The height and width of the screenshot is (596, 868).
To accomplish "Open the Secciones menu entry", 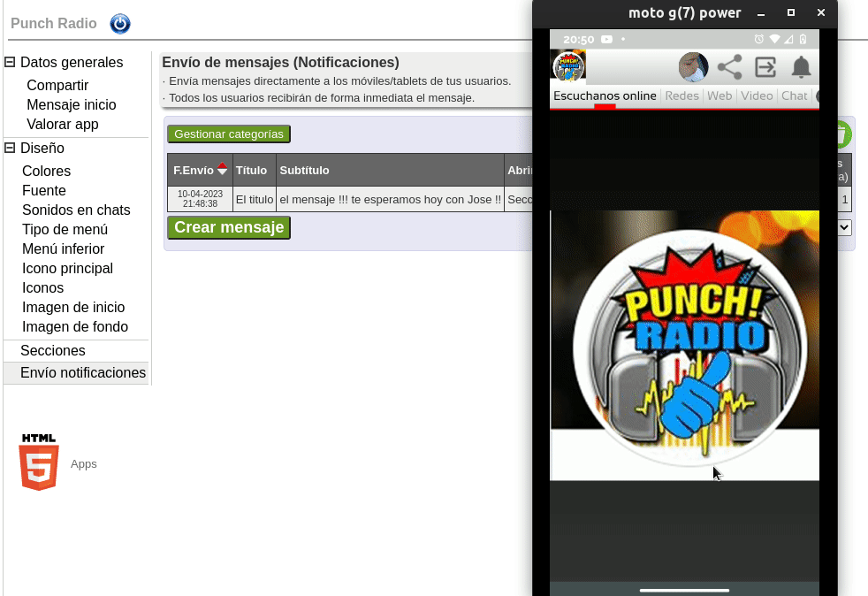I will pyautogui.click(x=52, y=351).
